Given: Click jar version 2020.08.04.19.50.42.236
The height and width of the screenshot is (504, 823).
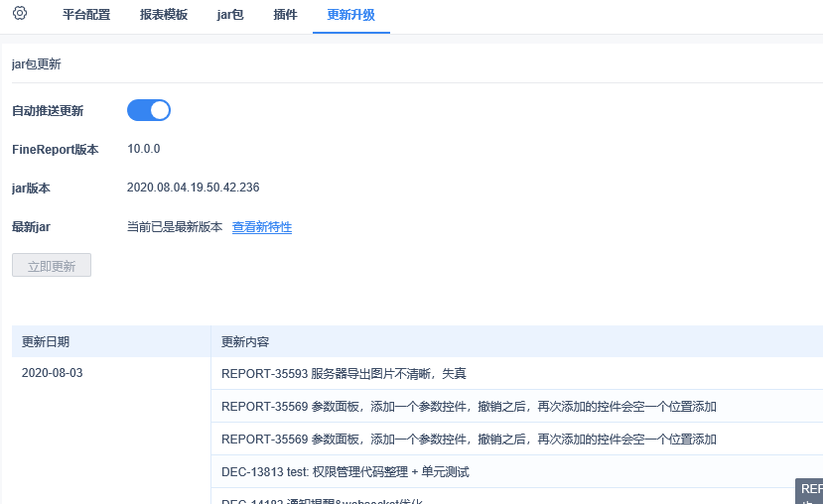Looking at the screenshot, I should click(x=194, y=188).
